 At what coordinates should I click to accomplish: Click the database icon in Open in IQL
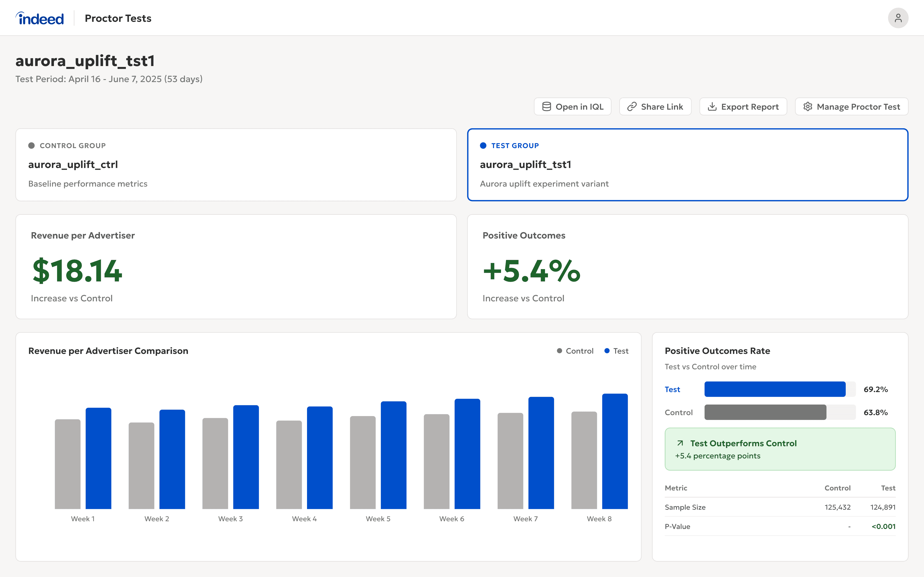[546, 106]
